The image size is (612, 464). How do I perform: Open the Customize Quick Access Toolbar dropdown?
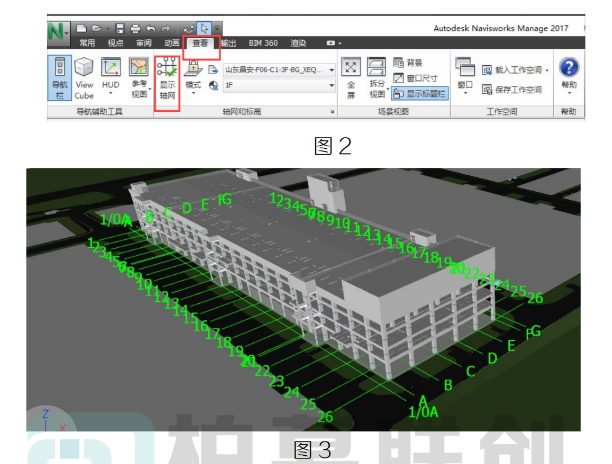point(217,28)
